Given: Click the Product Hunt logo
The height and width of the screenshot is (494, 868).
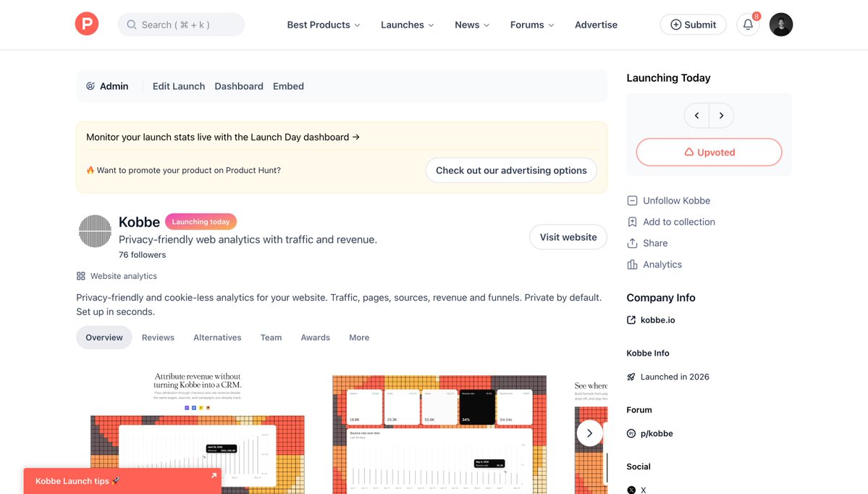Looking at the screenshot, I should pyautogui.click(x=87, y=24).
